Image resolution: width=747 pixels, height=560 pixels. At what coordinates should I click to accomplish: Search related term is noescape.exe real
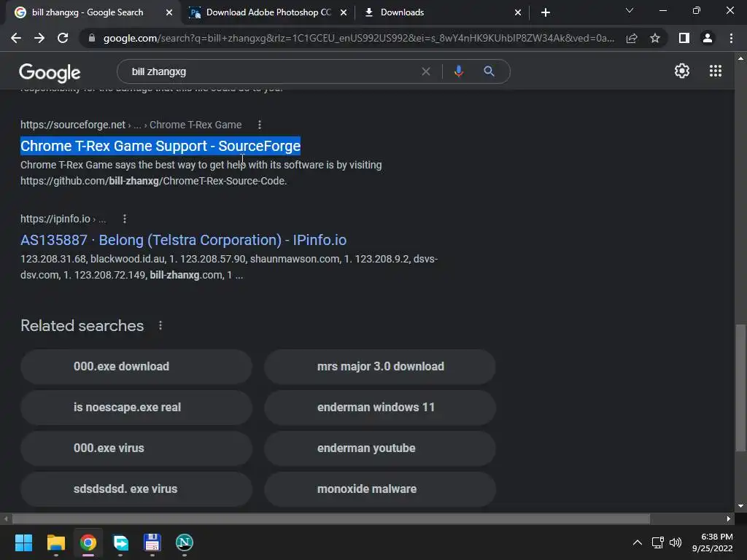[x=136, y=407]
